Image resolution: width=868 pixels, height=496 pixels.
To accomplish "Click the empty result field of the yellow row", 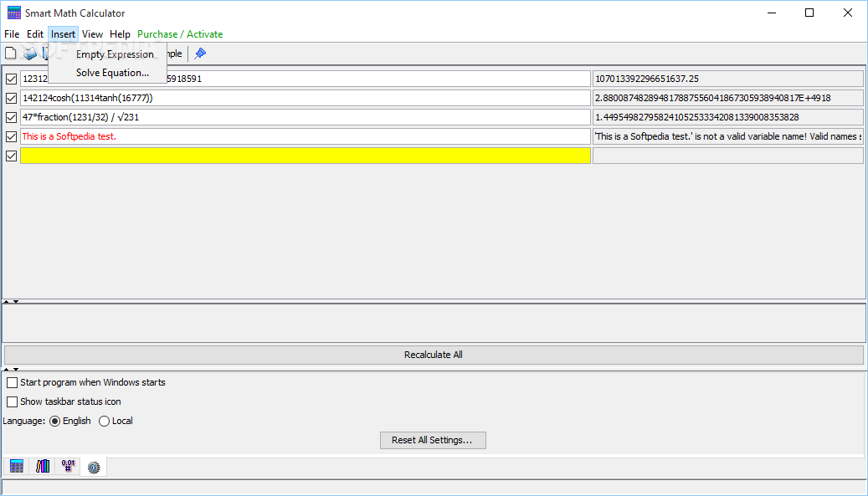I will (x=728, y=156).
